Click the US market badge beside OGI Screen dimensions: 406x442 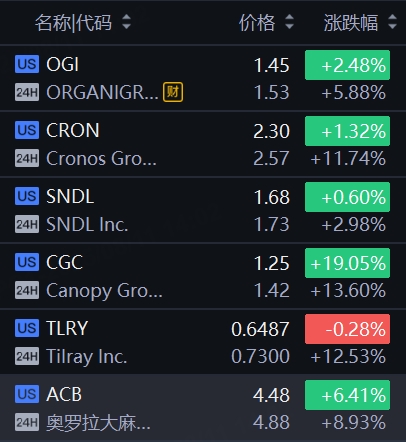pyautogui.click(x=27, y=64)
